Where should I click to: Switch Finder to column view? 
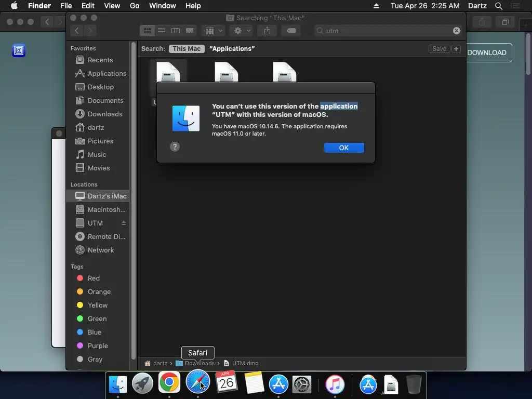176,31
